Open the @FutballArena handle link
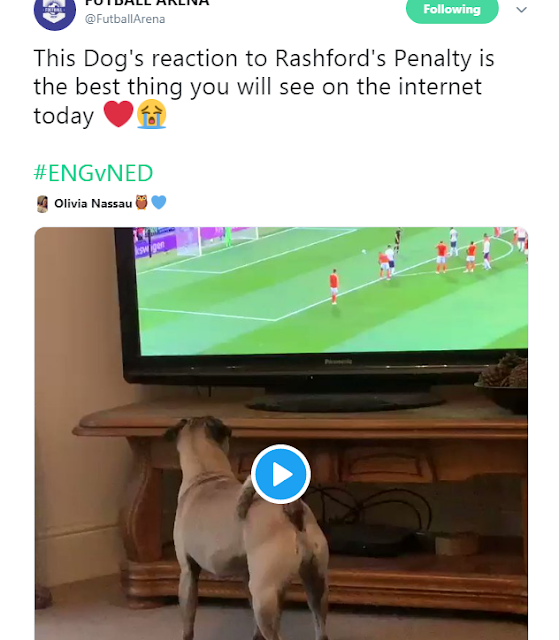Screen dimensions: 559x640 (125, 19)
